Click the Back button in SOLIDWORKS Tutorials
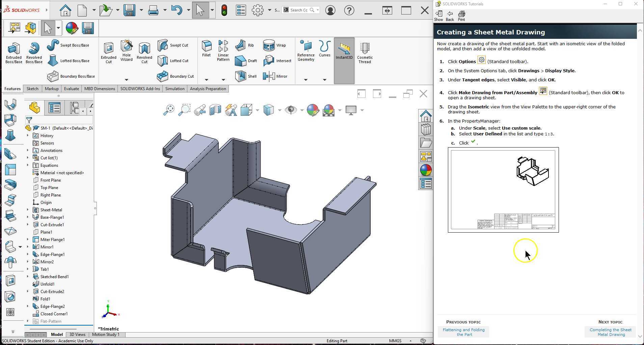The width and height of the screenshot is (644, 345). pyautogui.click(x=450, y=15)
